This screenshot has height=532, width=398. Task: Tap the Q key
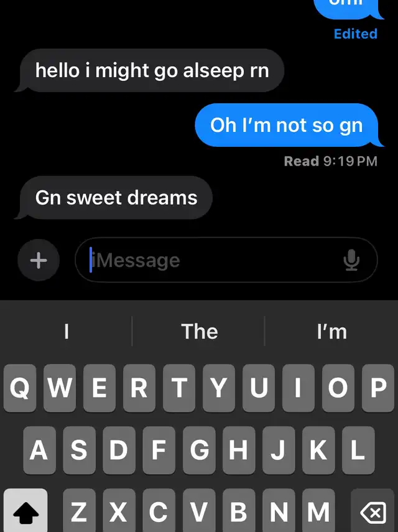(20, 388)
